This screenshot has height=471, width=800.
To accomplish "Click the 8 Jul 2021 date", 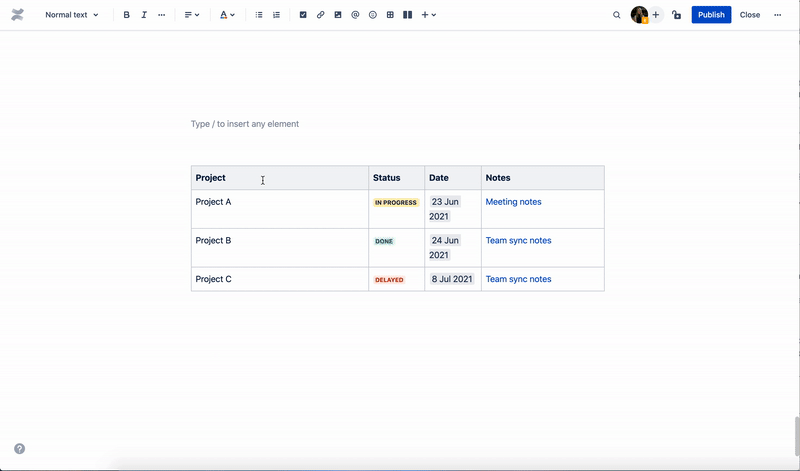I will tap(452, 279).
